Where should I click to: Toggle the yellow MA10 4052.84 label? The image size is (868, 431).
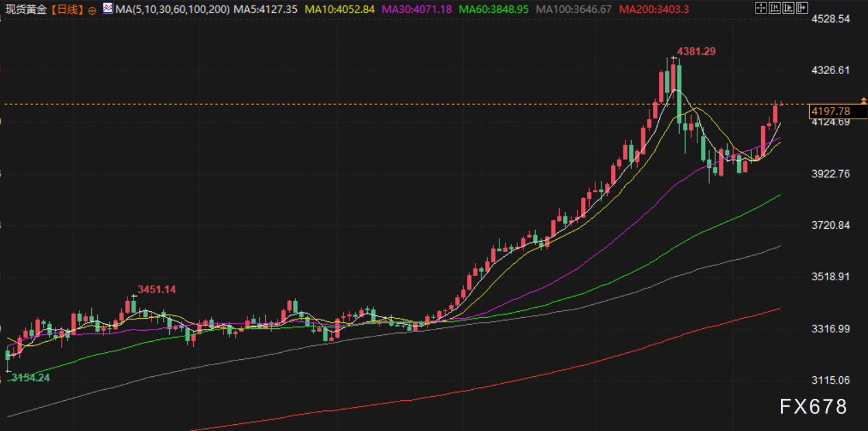pos(340,10)
